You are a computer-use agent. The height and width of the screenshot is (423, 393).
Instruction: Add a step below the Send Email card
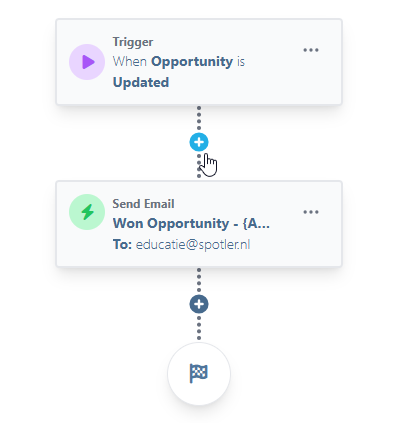pyautogui.click(x=199, y=304)
